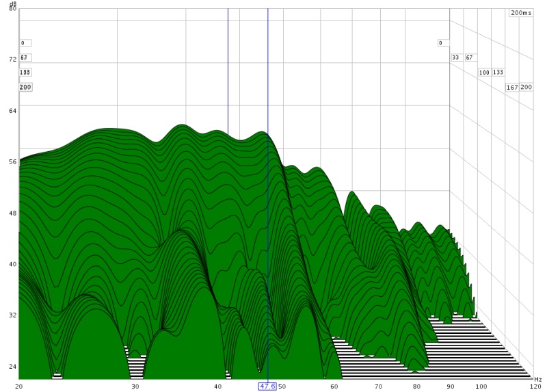Select the 167 ms time slice marker
Image resolution: width=547 pixels, height=392 pixels.
(512, 88)
